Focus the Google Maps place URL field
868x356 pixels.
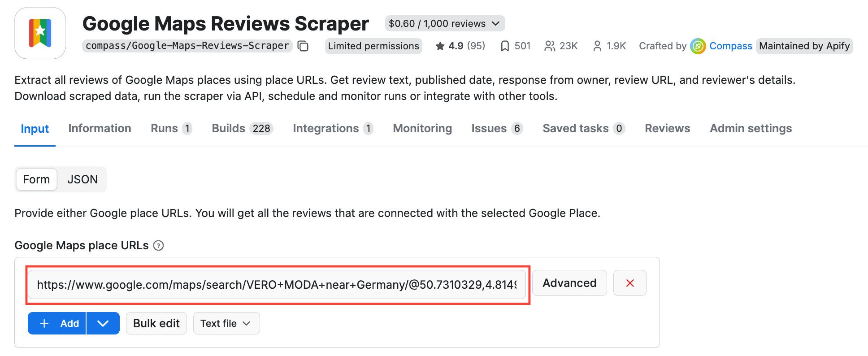tap(277, 284)
